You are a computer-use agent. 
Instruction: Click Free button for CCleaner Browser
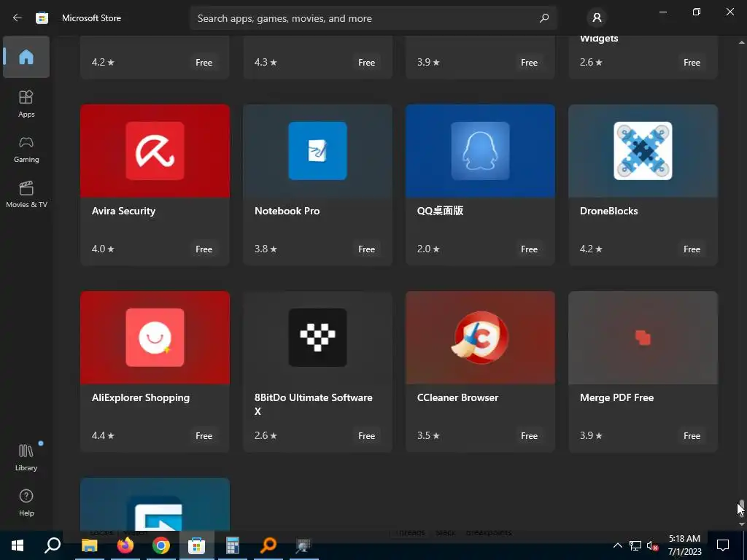click(x=529, y=436)
